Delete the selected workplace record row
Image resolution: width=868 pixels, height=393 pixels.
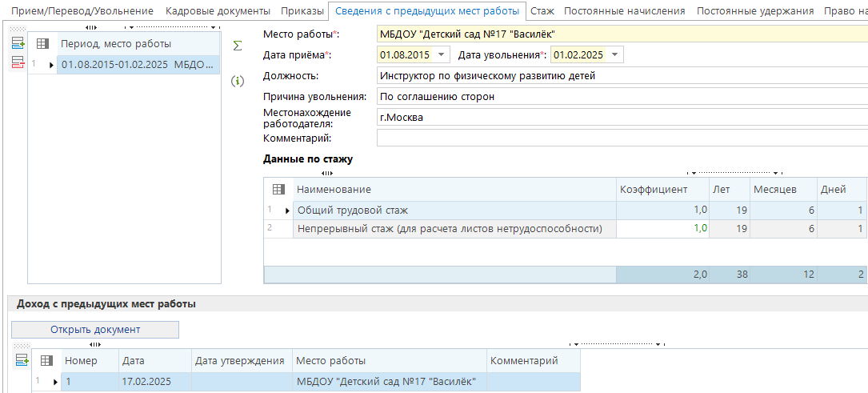tap(18, 62)
